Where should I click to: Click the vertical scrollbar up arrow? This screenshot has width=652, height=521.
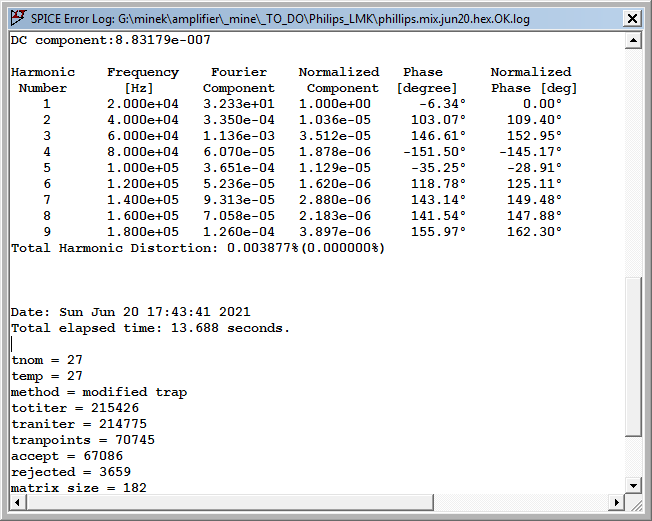tap(633, 40)
